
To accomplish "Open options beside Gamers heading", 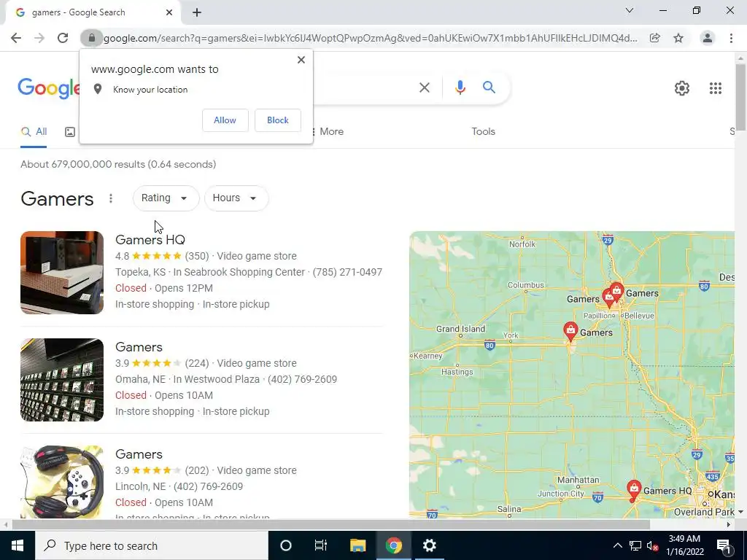I will (111, 198).
